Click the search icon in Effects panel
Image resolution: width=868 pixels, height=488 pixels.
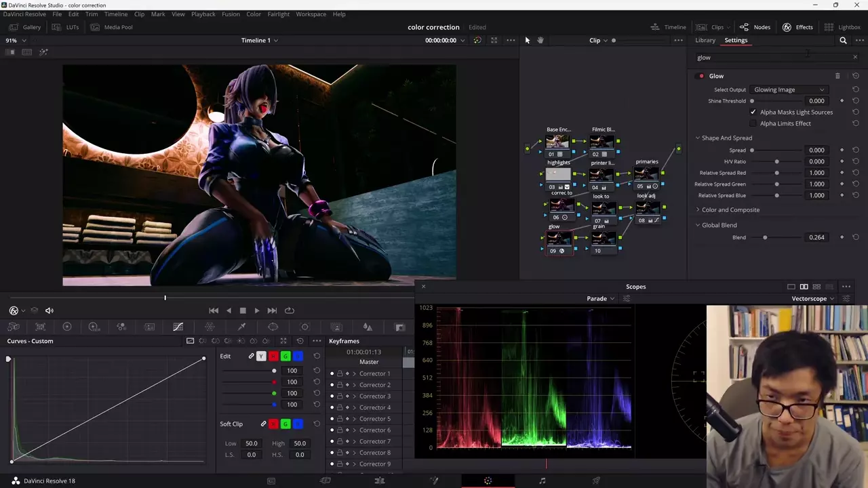[x=843, y=41]
